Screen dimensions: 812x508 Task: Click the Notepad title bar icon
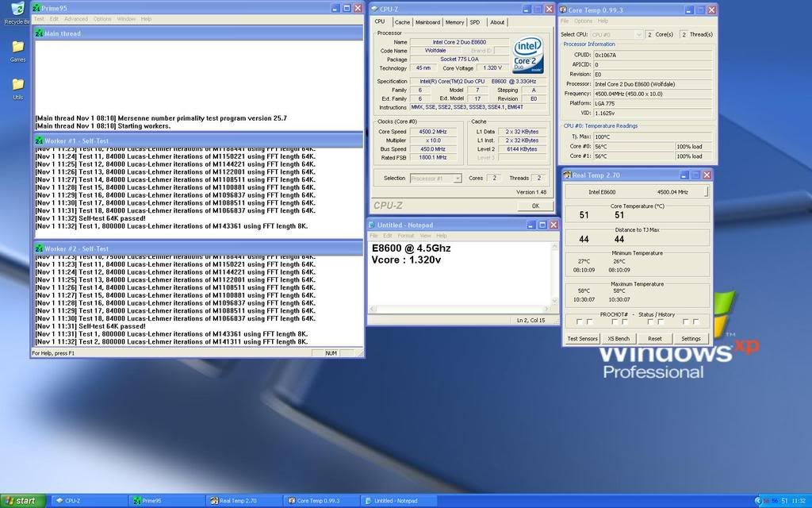pos(372,225)
